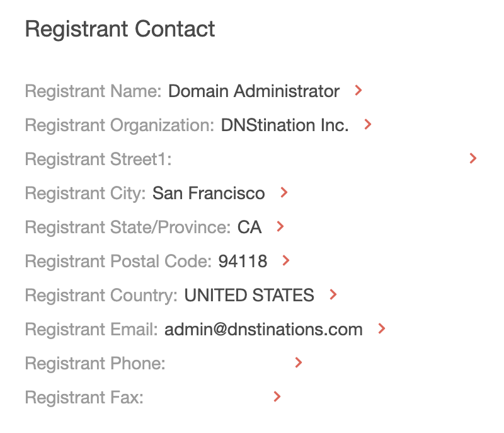Image resolution: width=504 pixels, height=433 pixels.
Task: Open the DNStination Inc. organization value
Action: [284, 125]
